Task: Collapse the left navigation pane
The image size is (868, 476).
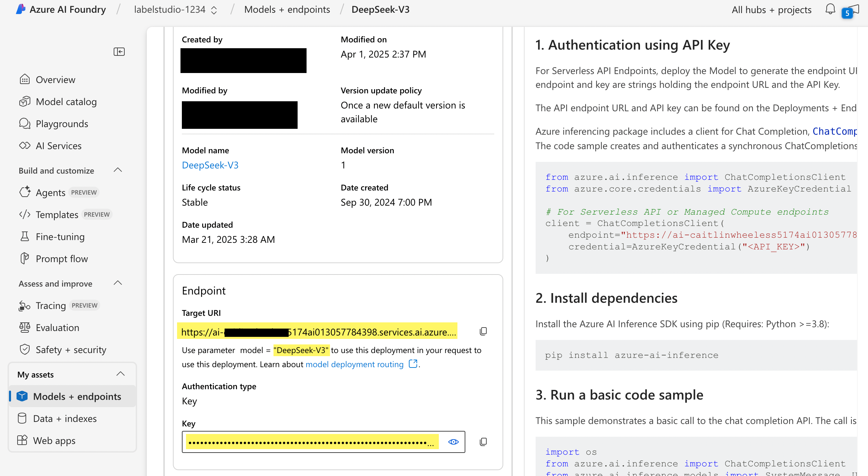Action: pos(119,52)
